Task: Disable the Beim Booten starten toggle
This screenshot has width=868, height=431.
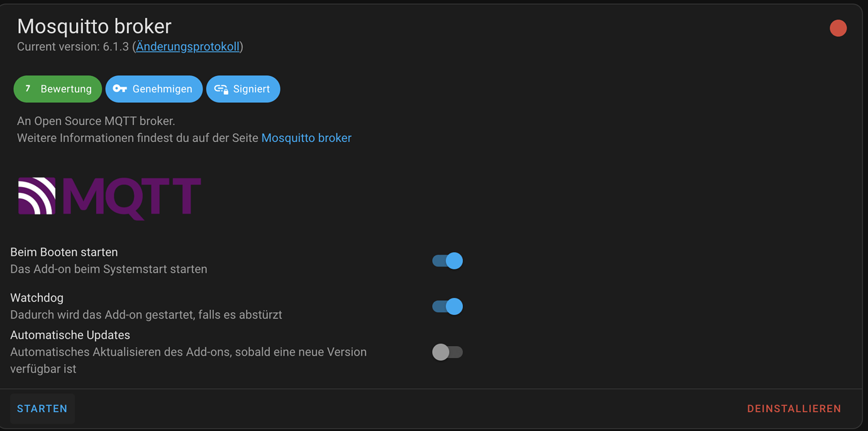Action: click(x=447, y=261)
